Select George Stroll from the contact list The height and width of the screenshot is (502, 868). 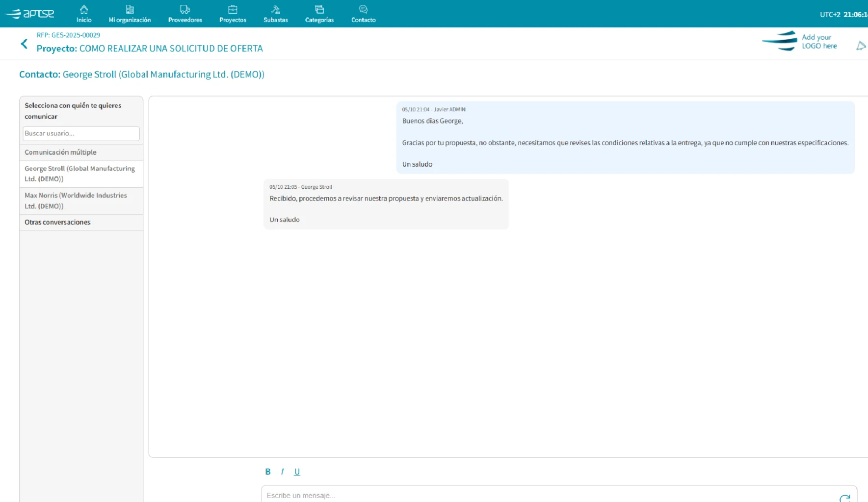[79, 174]
